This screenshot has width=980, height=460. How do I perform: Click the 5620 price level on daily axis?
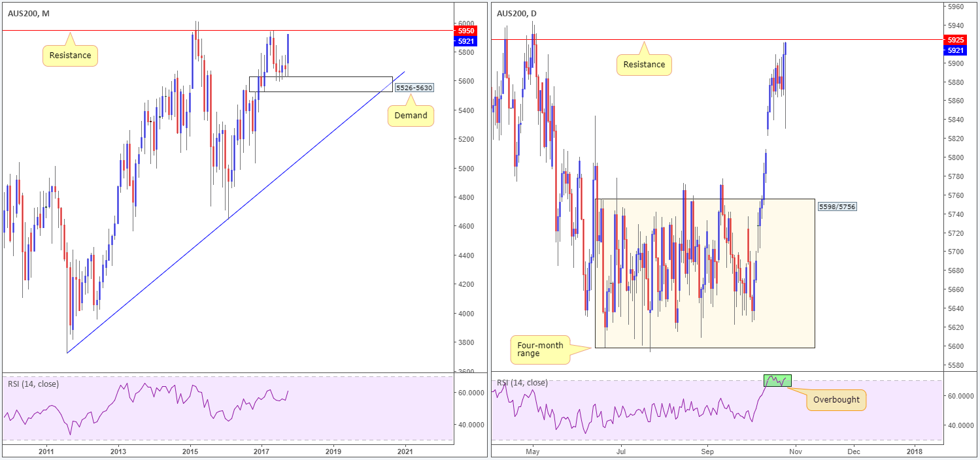click(x=956, y=327)
